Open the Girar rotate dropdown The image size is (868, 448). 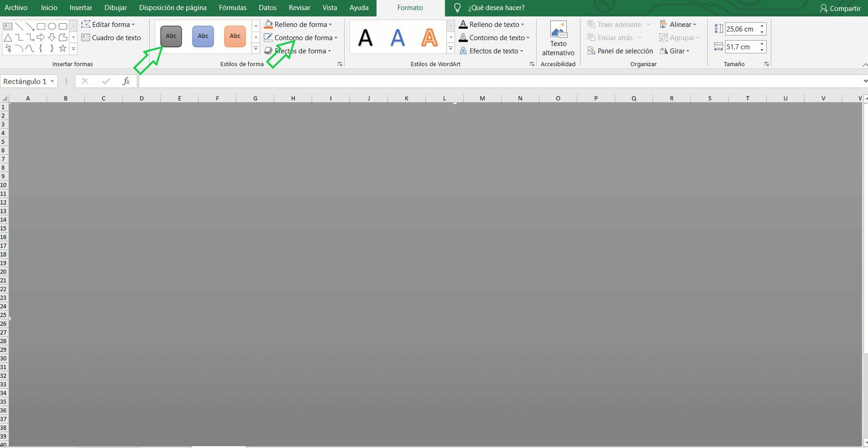(x=675, y=51)
